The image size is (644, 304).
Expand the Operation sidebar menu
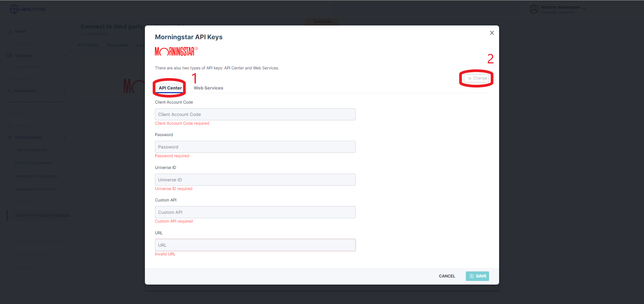point(37,56)
